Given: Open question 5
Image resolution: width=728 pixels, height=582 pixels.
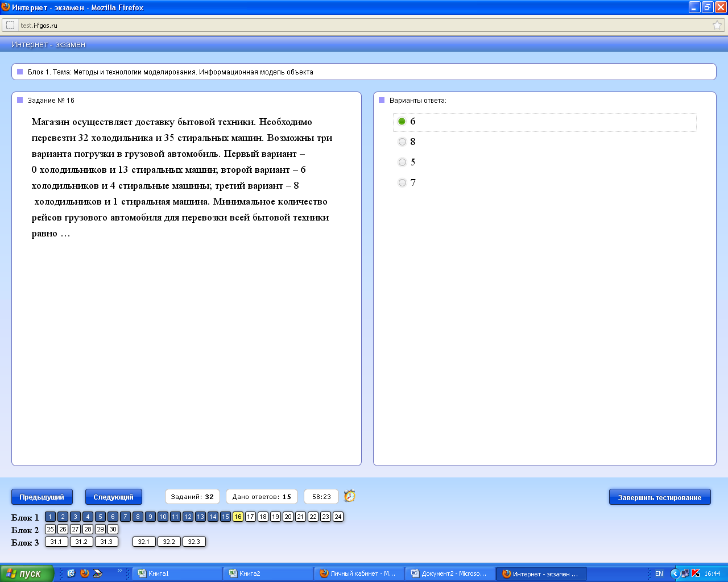Looking at the screenshot, I should click(x=100, y=517).
